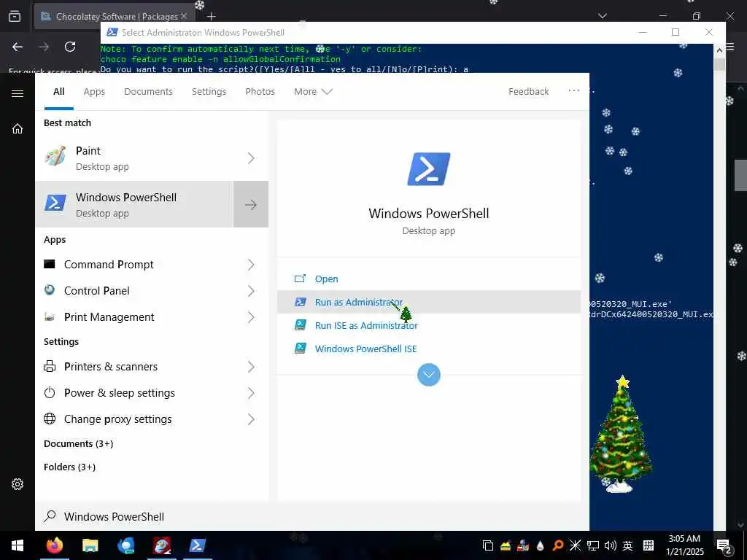The height and width of the screenshot is (560, 747).
Task: Go to Home in search sidebar
Action: 18,128
